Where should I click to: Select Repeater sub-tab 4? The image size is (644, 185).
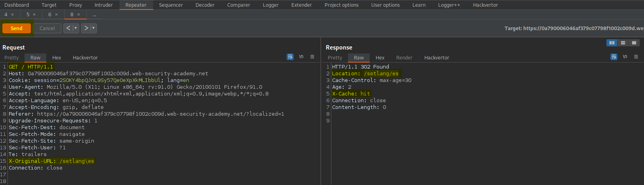6,14
